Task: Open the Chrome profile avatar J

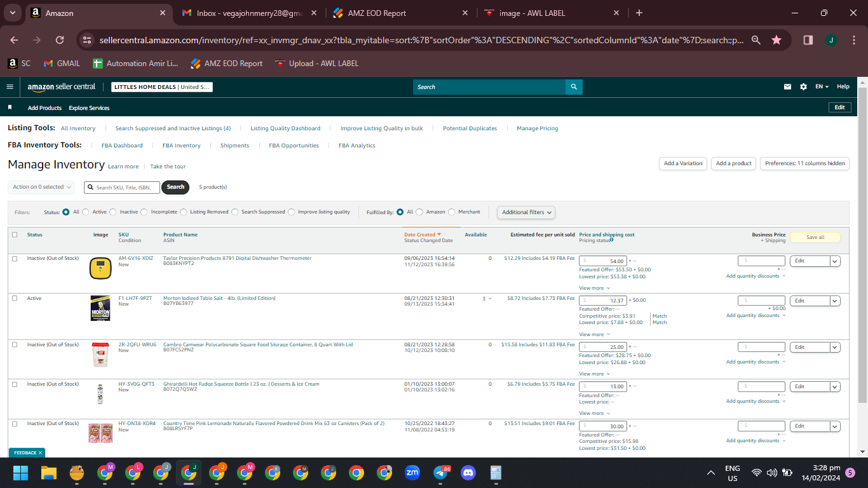Action: 831,40
